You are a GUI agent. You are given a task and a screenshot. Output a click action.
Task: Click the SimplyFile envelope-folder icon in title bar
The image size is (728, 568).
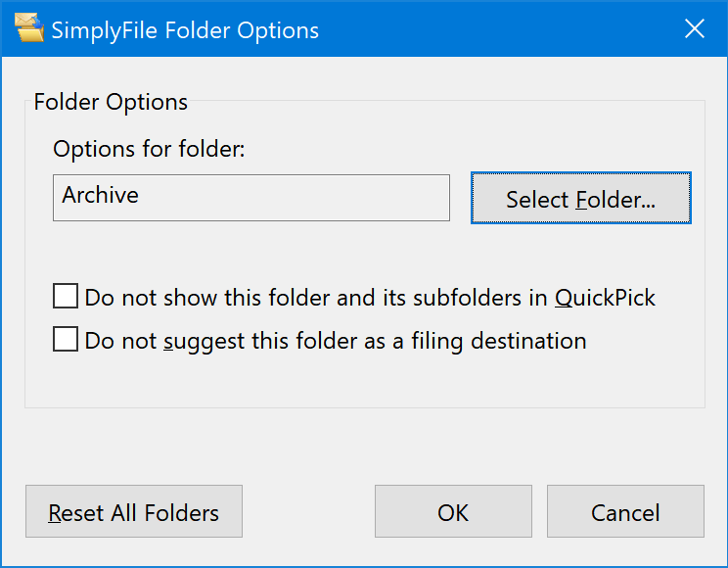point(29,27)
